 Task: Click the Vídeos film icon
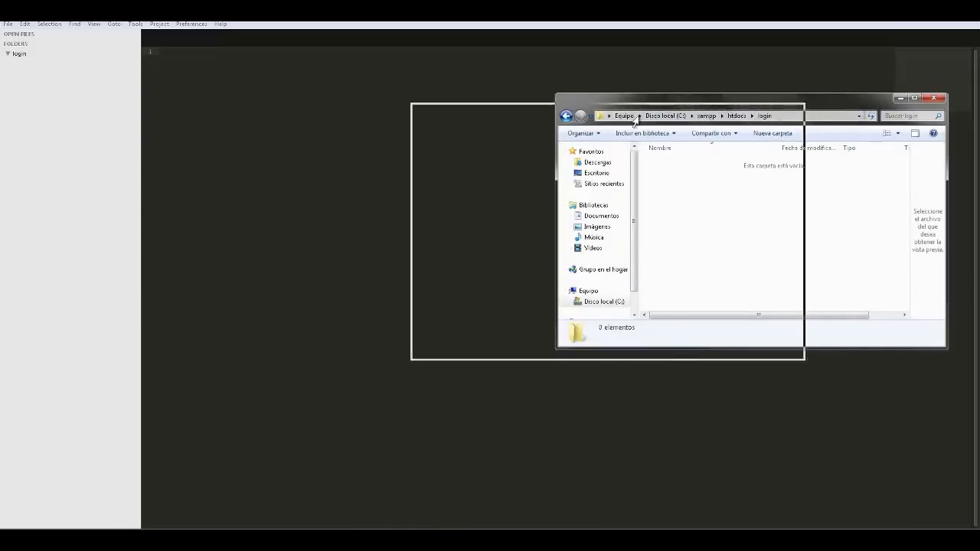click(x=578, y=248)
